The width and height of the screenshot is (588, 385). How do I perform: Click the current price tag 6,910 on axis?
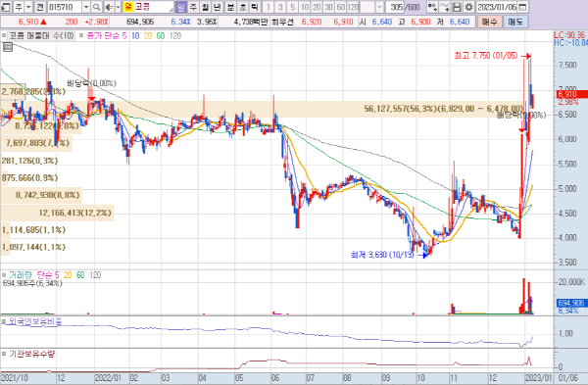(571, 94)
